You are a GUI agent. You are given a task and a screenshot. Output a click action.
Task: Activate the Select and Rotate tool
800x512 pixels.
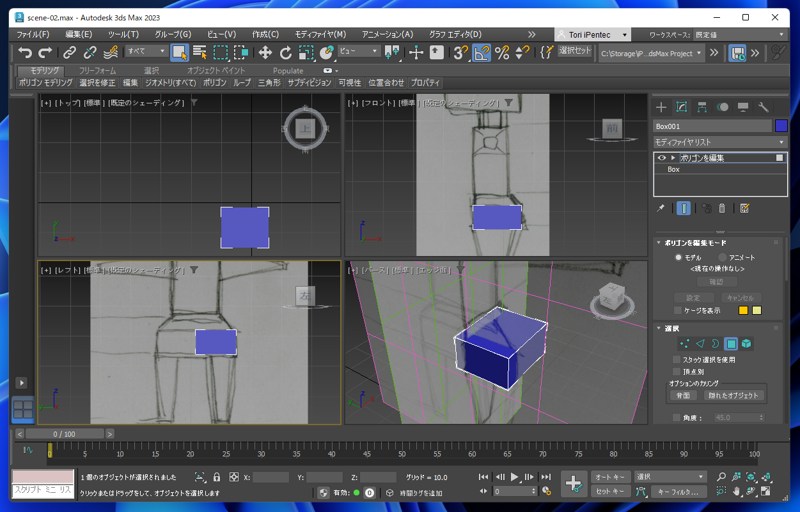click(285, 52)
